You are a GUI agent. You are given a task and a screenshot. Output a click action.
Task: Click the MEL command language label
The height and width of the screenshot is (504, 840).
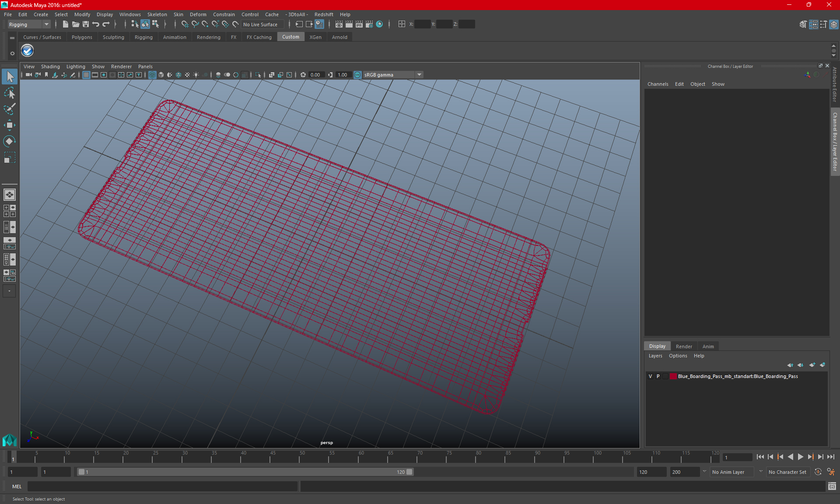[17, 486]
